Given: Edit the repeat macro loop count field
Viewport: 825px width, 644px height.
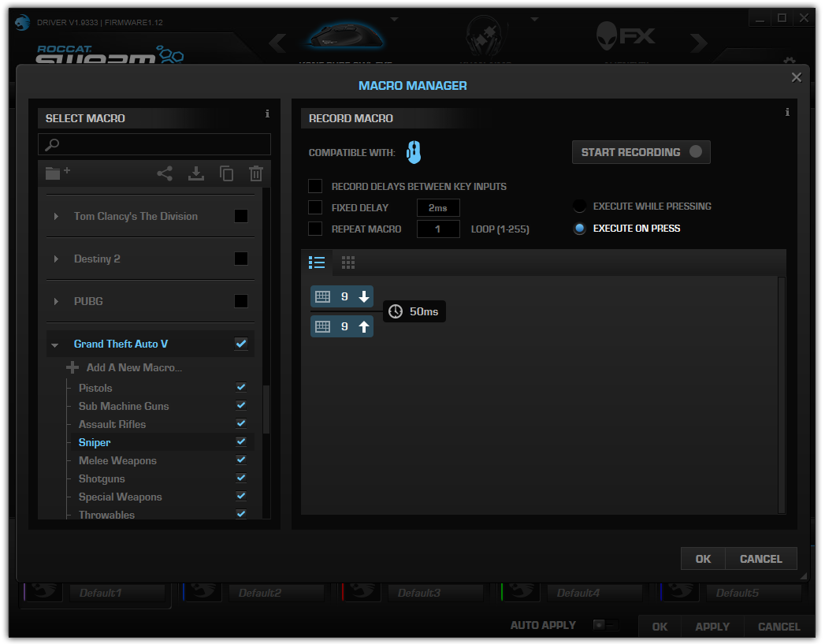Looking at the screenshot, I should click(438, 229).
